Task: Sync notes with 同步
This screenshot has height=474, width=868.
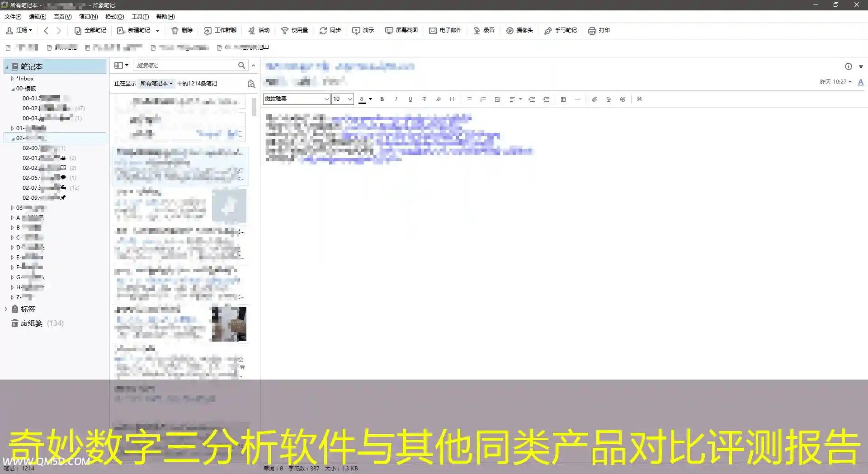Action: pyautogui.click(x=330, y=30)
